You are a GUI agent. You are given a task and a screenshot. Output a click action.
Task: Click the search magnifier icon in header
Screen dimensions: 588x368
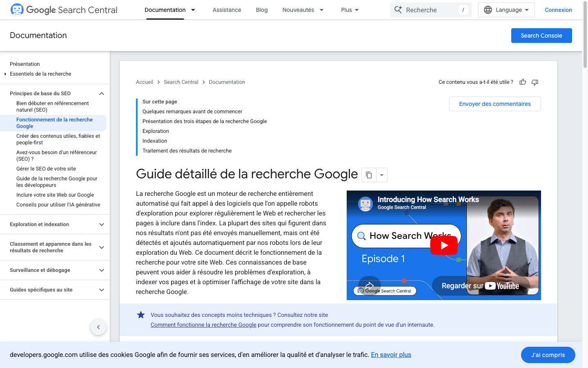pos(398,10)
